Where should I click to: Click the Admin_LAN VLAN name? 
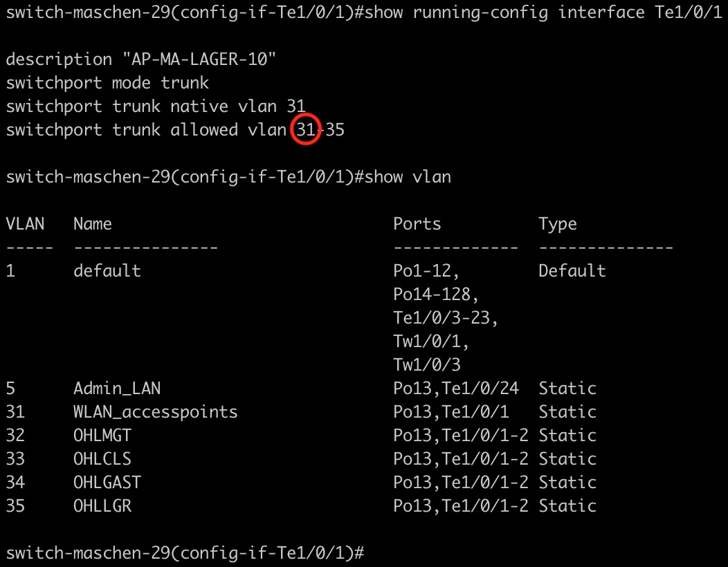[x=117, y=389]
